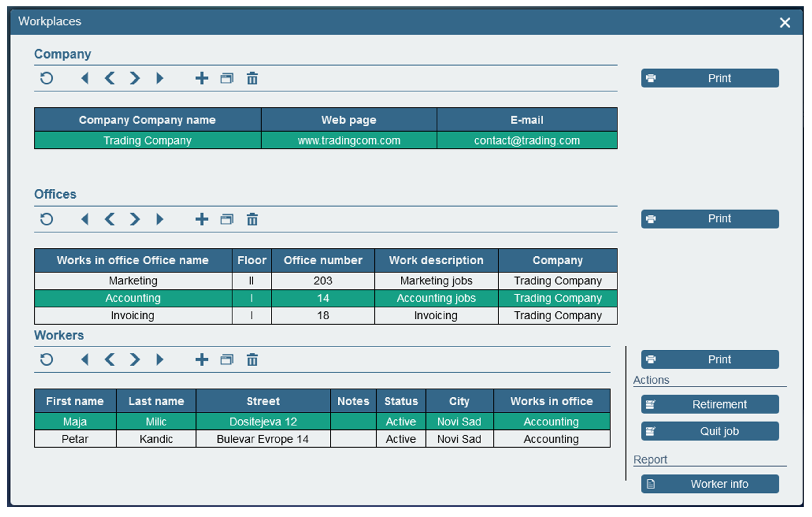Delete the selected worker
This screenshot has width=812, height=517.
252,360
